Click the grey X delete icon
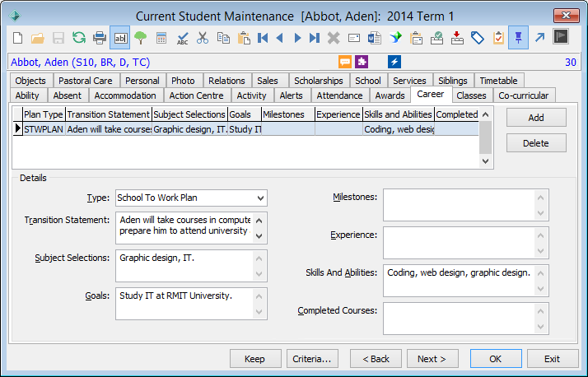Viewport: 588px width, 377px height. 334,38
